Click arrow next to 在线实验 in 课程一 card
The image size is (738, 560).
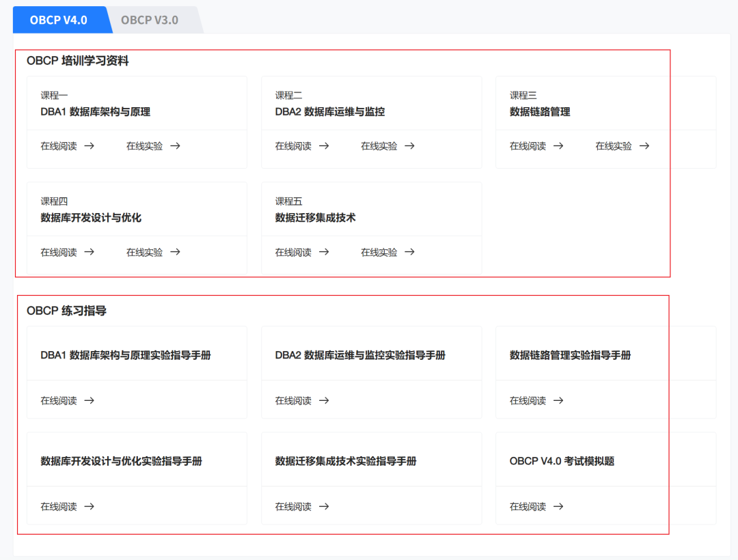(175, 146)
